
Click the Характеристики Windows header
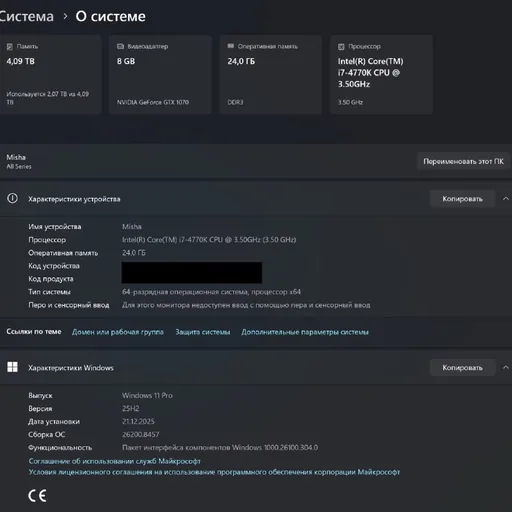tap(71, 368)
